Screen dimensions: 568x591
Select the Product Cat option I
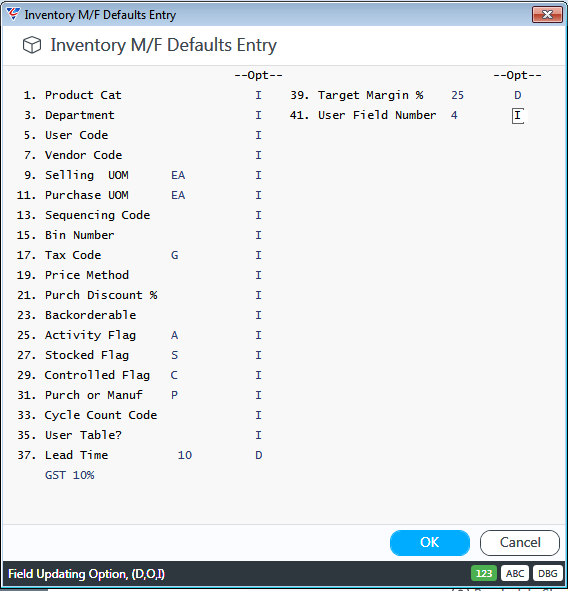click(259, 95)
